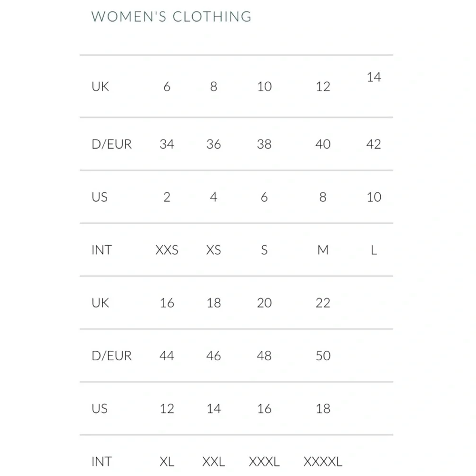Choose international size XXL
The width and height of the screenshot is (476, 476).
tap(214, 461)
